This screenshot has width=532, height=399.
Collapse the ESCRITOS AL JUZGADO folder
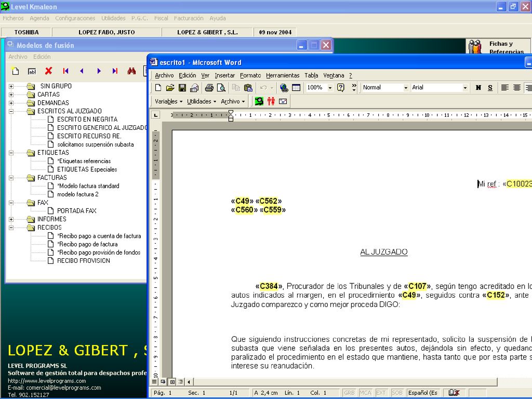pyautogui.click(x=11, y=111)
